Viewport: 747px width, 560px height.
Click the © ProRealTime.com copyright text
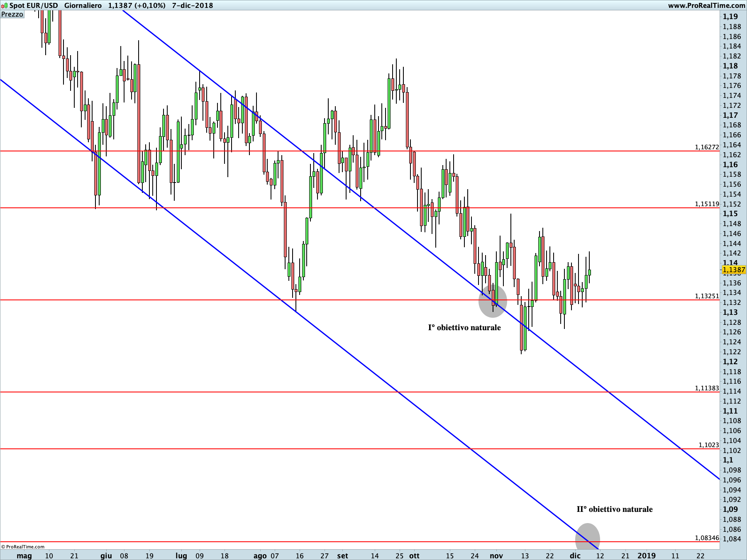pos(23,546)
